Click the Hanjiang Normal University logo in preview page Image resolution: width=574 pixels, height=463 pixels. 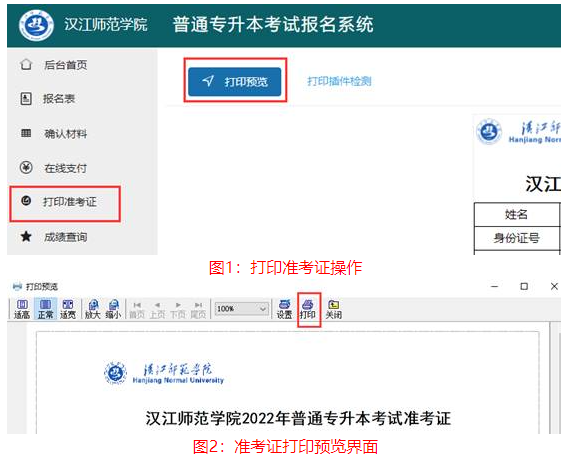[164, 373]
